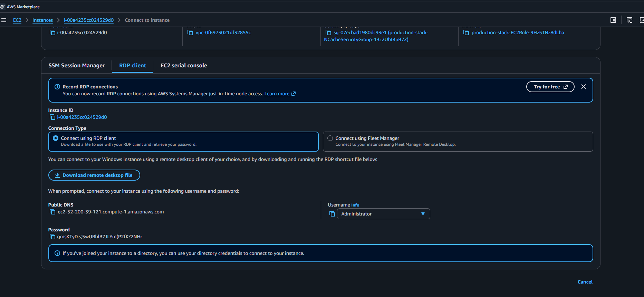Open the Username Info link
The height and width of the screenshot is (297, 644).
[x=355, y=205]
